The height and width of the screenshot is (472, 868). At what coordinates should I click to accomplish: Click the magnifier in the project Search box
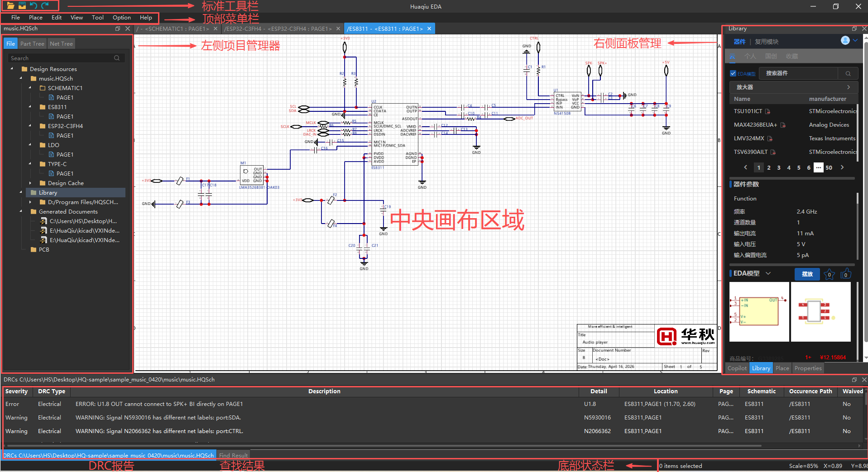pos(117,58)
